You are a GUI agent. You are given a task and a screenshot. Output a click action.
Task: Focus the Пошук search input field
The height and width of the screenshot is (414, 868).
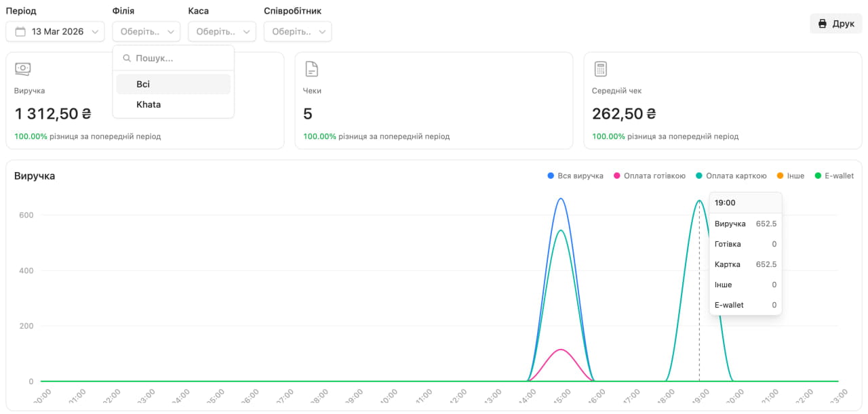(x=180, y=58)
